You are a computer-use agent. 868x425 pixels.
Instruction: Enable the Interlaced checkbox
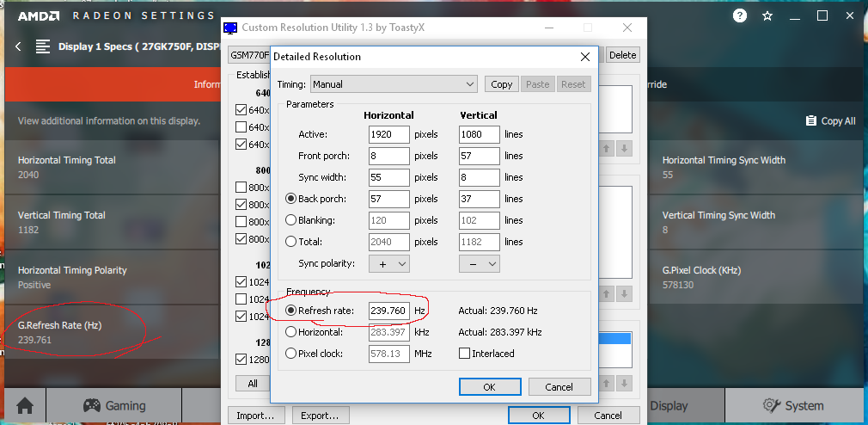[465, 354]
